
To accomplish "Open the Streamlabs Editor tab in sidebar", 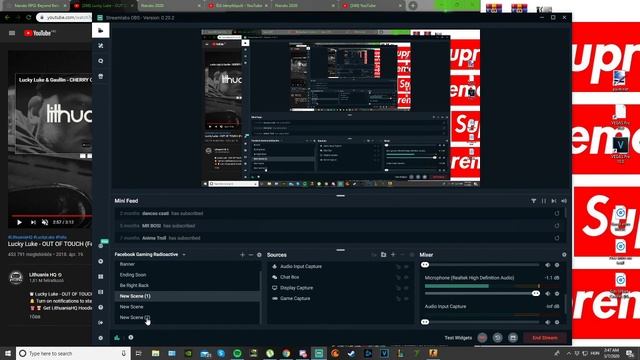I will coord(100,31).
